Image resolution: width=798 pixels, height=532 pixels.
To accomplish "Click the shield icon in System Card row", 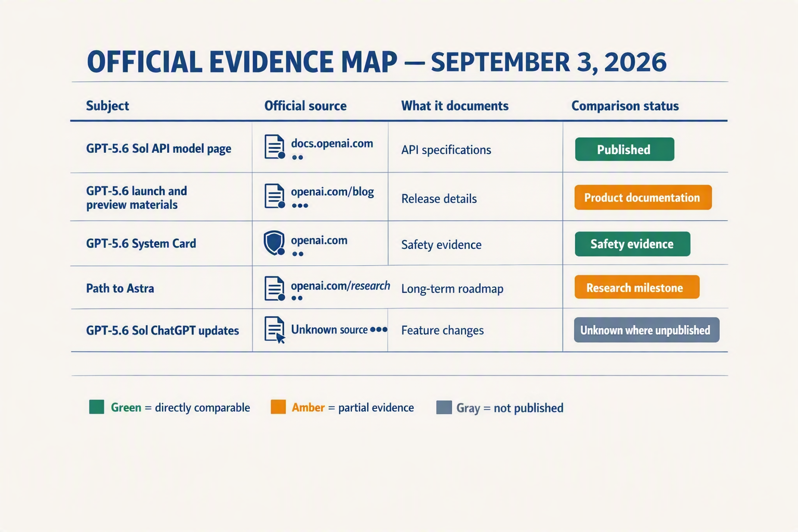I will [274, 243].
